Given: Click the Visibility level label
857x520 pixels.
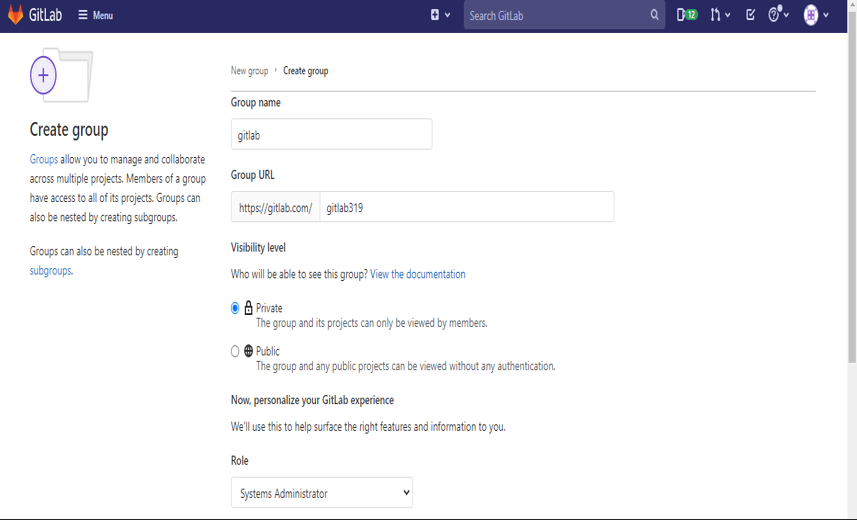Looking at the screenshot, I should coord(258,247).
